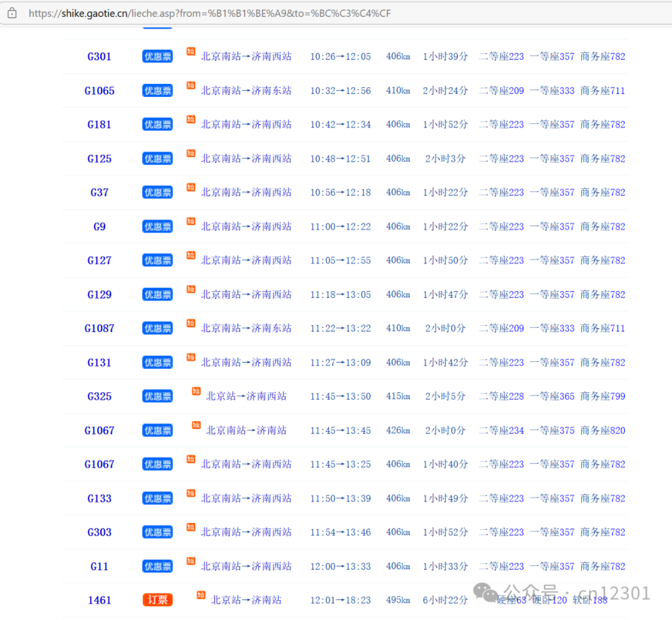Screen dimensions: 672x620
Task: Click origin-station 始 icon on G9 row
Action: (191, 221)
